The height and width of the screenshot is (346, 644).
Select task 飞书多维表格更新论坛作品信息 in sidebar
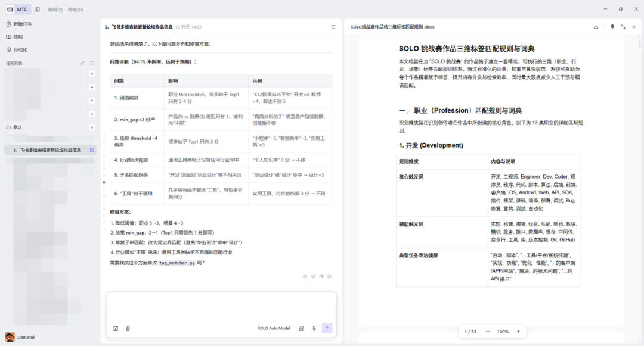[x=47, y=151]
